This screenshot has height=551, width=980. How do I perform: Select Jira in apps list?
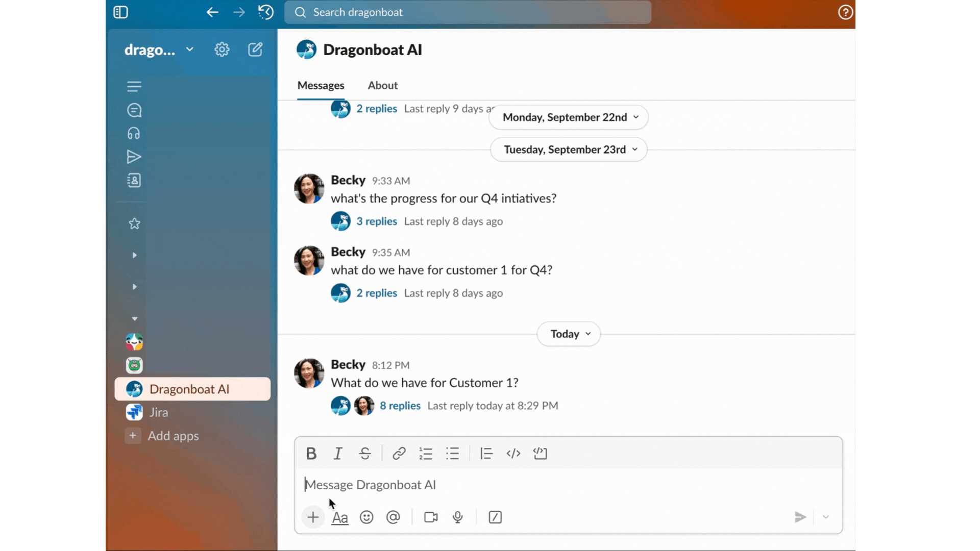coord(159,412)
